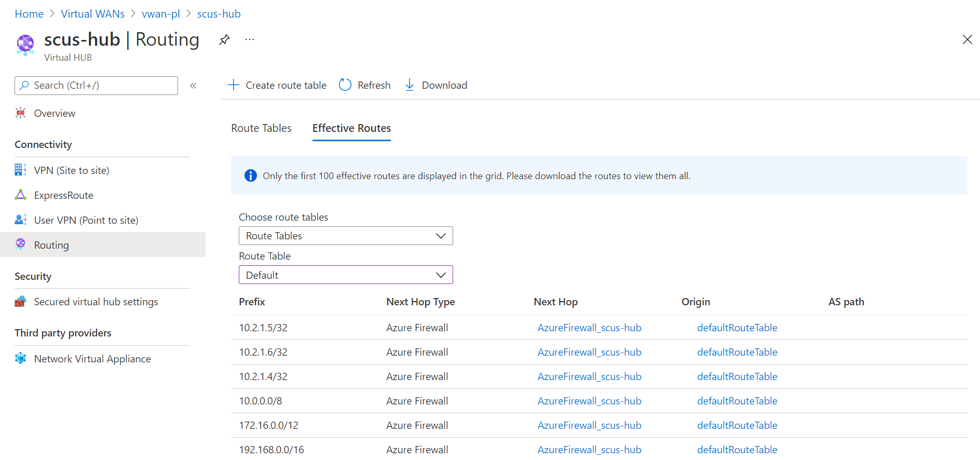Screen dimensions: 980x460
Task: Click the Refresh circular arrow icon
Action: click(x=345, y=85)
